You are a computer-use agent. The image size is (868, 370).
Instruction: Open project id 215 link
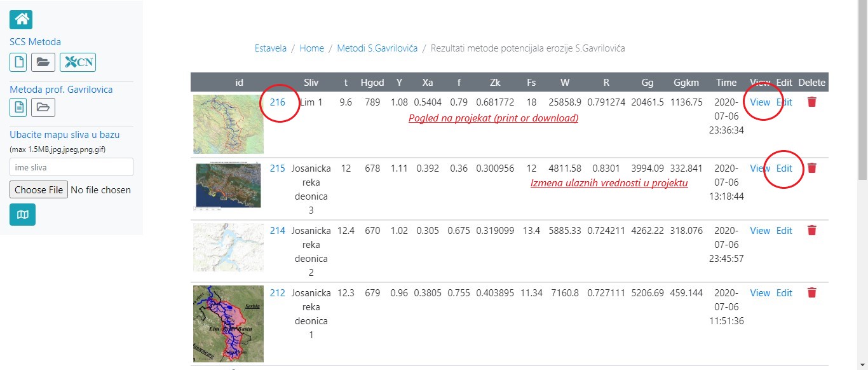click(278, 168)
